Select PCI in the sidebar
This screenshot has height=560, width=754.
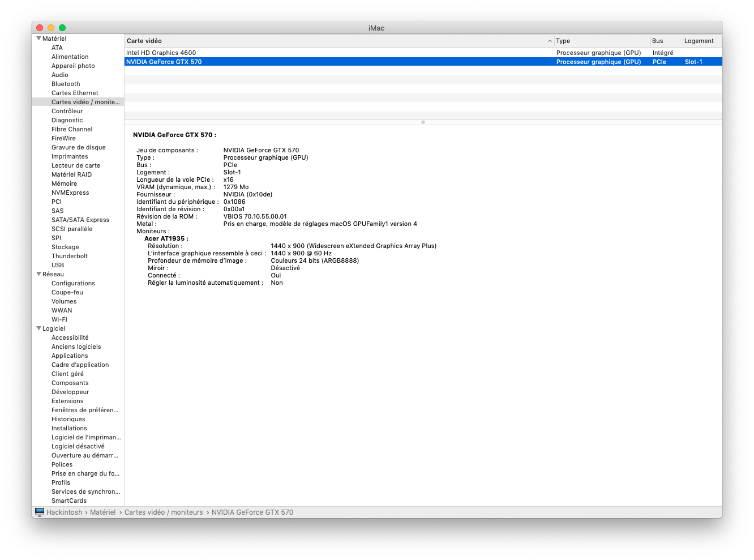pyautogui.click(x=57, y=202)
